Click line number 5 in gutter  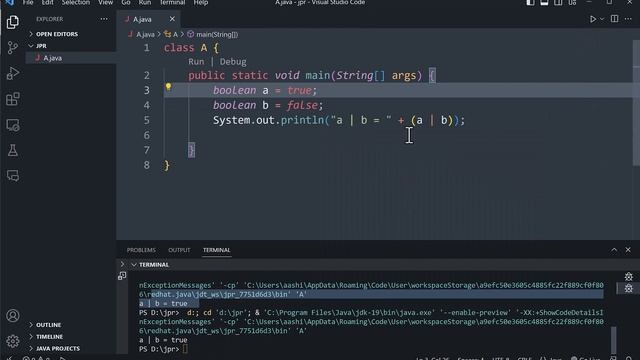tap(147, 120)
